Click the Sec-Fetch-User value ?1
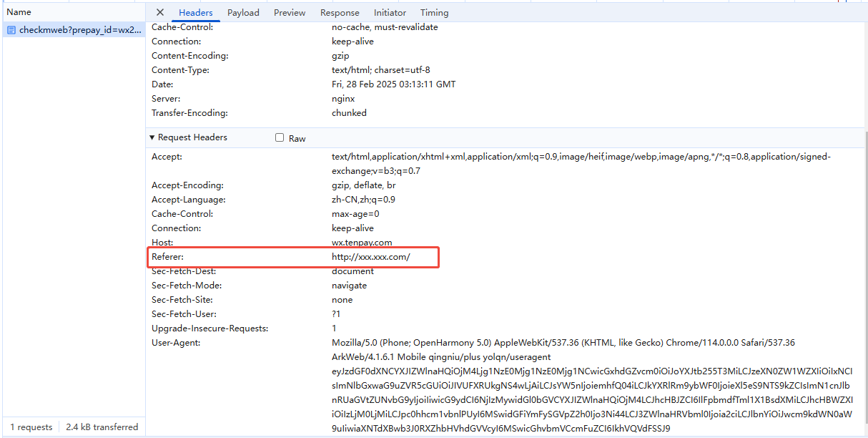 336,313
